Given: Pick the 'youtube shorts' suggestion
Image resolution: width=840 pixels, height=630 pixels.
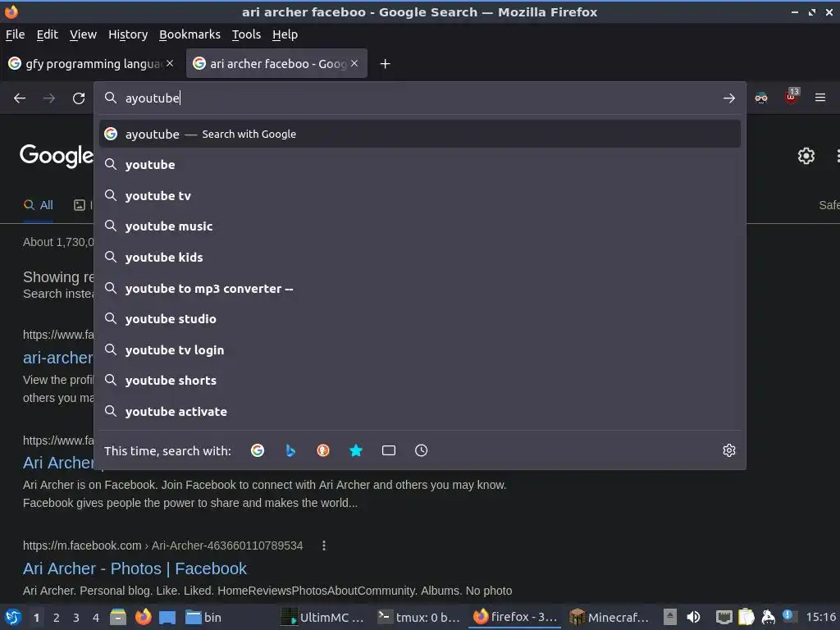Looking at the screenshot, I should 419,381.
